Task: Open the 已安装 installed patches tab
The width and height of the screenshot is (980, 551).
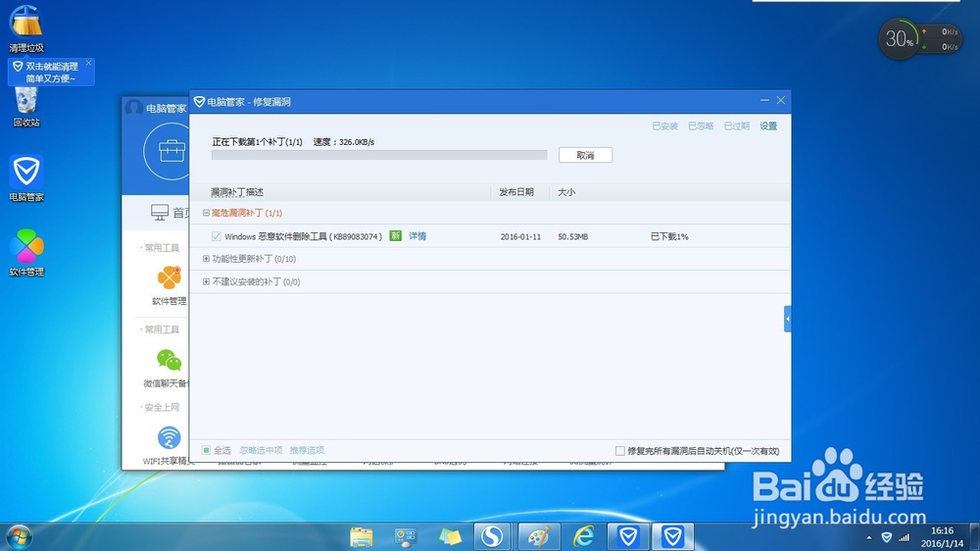Action: click(x=664, y=126)
